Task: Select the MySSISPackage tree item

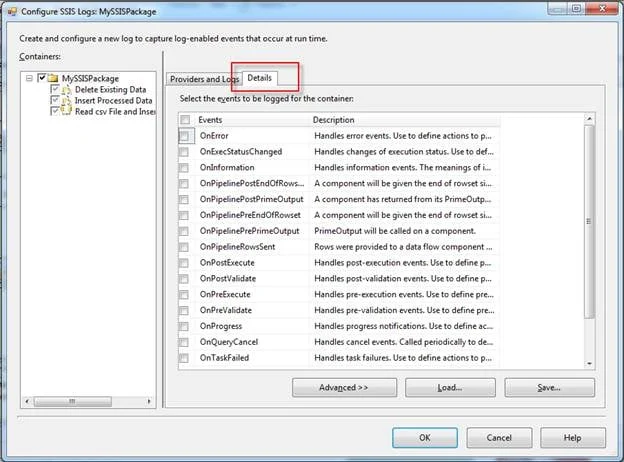Action: pos(90,78)
